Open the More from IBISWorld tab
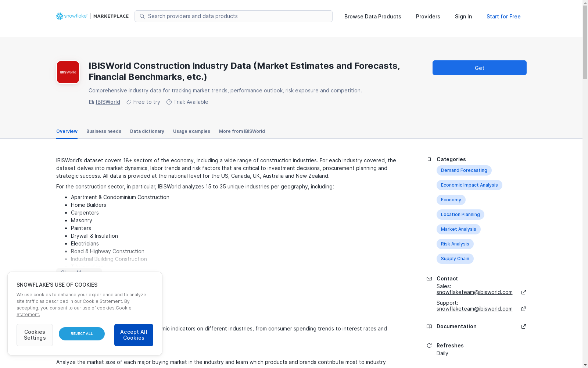The width and height of the screenshot is (588, 368). (x=242, y=131)
